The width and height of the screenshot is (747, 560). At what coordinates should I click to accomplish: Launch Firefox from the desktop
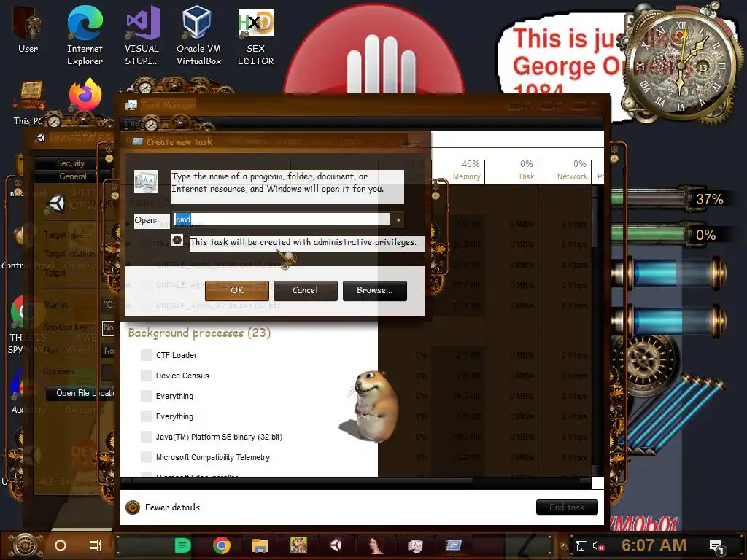tap(85, 95)
